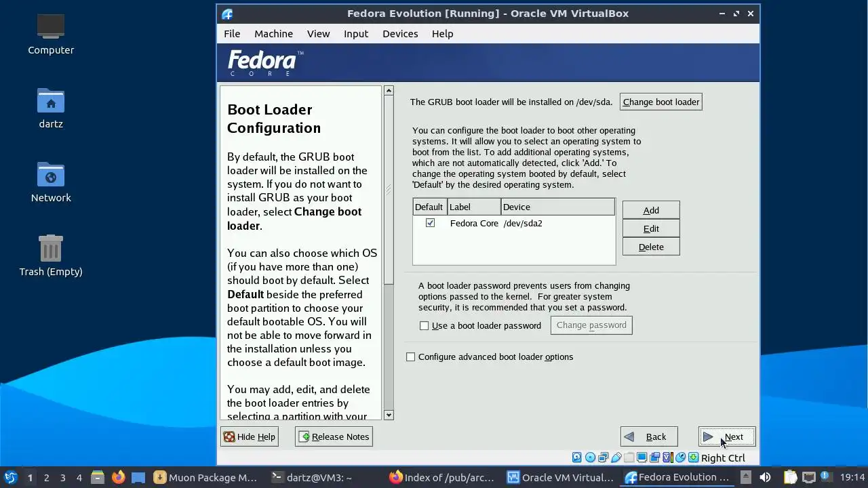Click the Label column header
Viewport: 868px width, 488px height.
pos(473,207)
